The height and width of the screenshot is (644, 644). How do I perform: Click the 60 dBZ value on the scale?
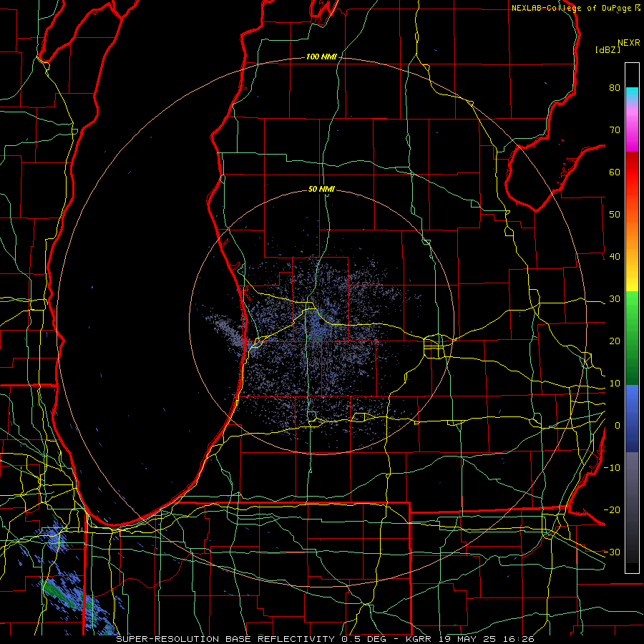point(615,172)
